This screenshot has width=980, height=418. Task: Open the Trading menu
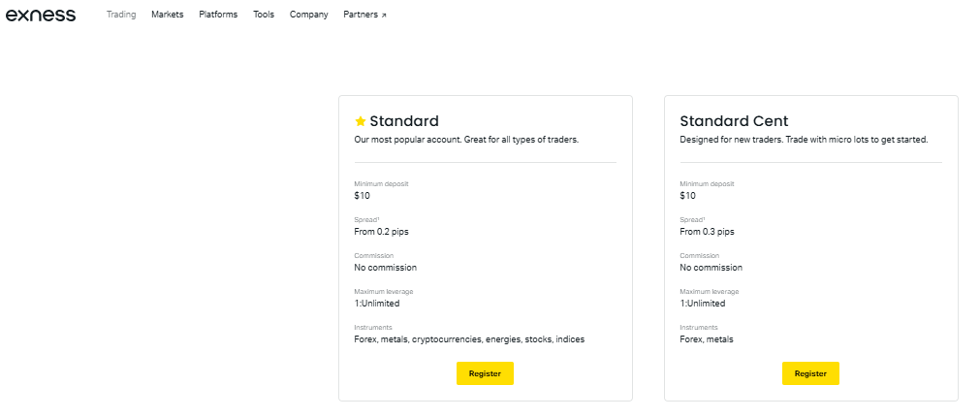click(121, 15)
